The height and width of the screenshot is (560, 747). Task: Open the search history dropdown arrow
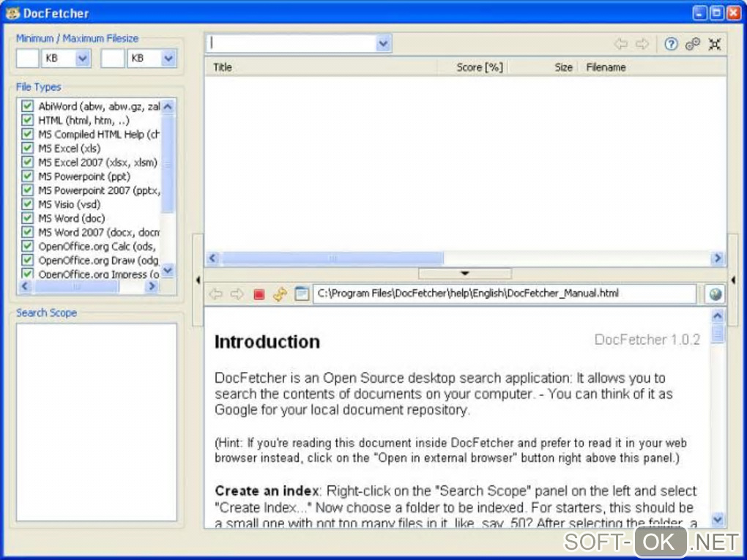tap(384, 44)
